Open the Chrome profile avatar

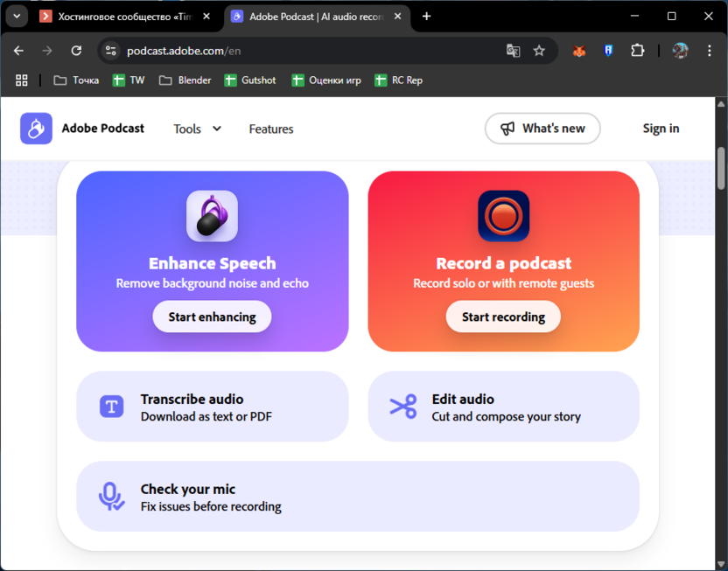tap(680, 51)
